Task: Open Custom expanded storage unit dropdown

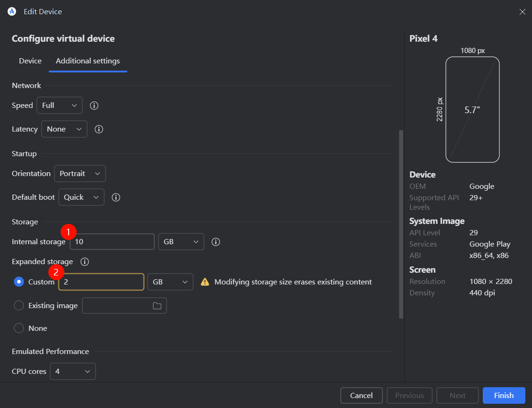Action: (x=170, y=282)
